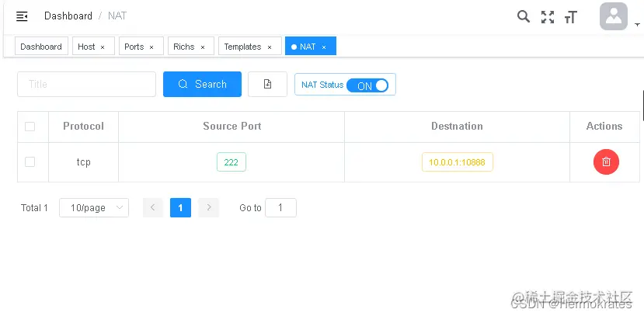This screenshot has width=644, height=316.
Task: Click the Total 1 label
Action: click(x=34, y=208)
